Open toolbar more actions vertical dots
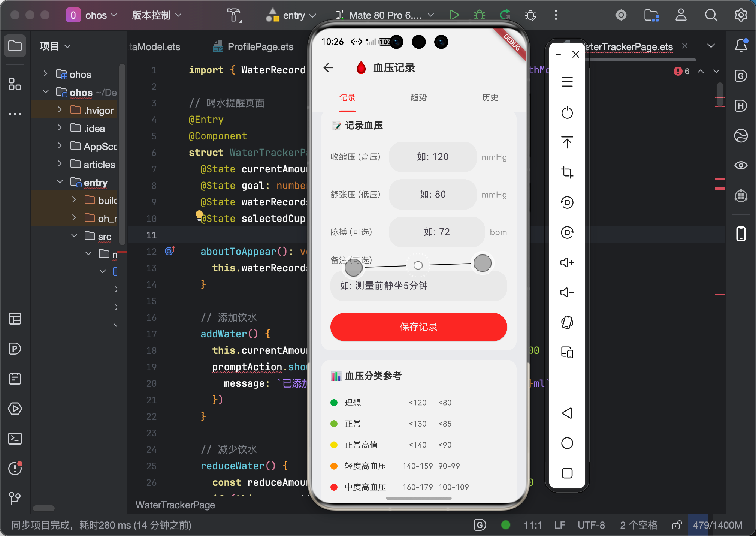The height and width of the screenshot is (536, 756). coord(556,15)
